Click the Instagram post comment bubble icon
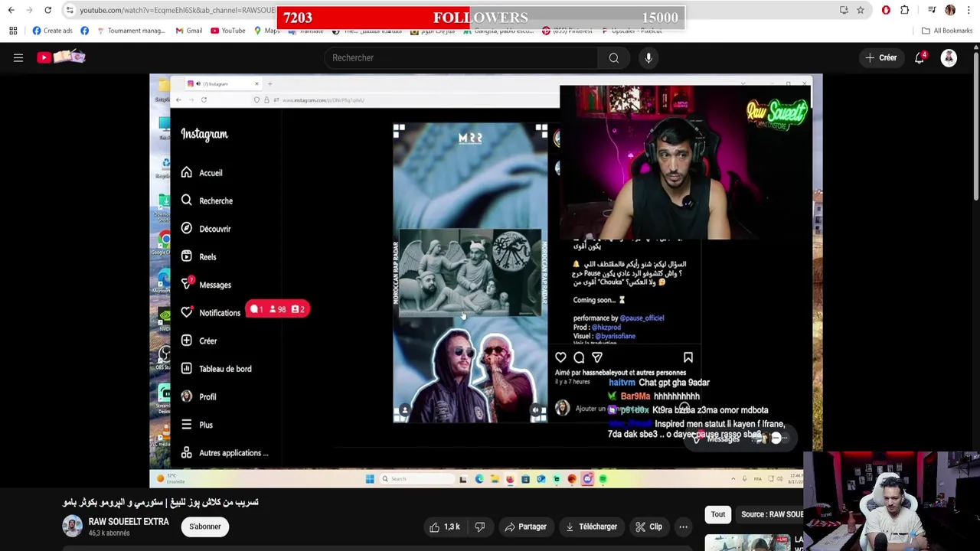The height and width of the screenshot is (551, 980). pos(579,357)
